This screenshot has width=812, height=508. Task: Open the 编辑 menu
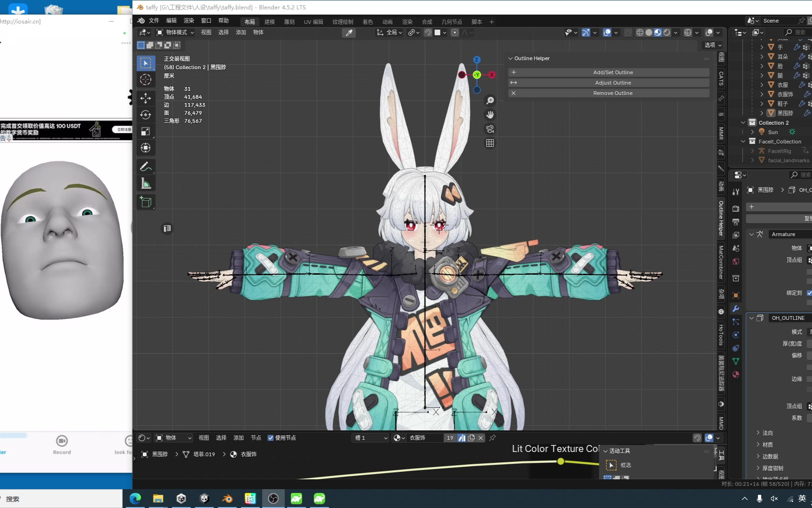click(172, 21)
